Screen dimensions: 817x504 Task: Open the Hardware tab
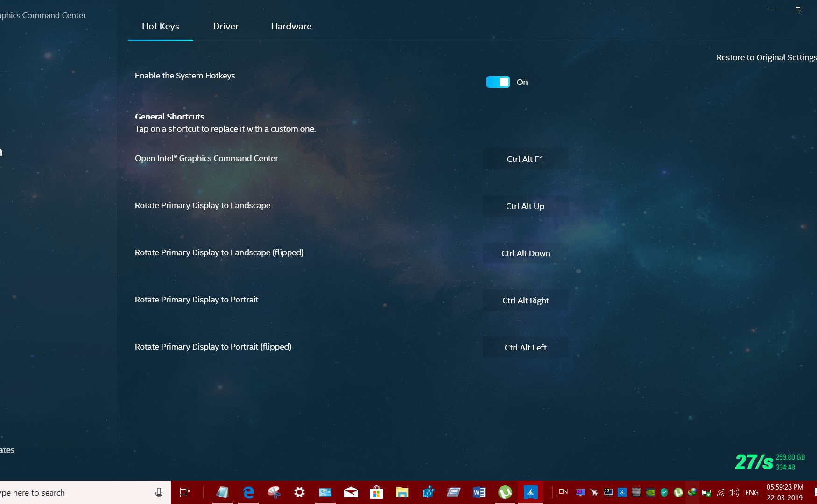click(291, 26)
